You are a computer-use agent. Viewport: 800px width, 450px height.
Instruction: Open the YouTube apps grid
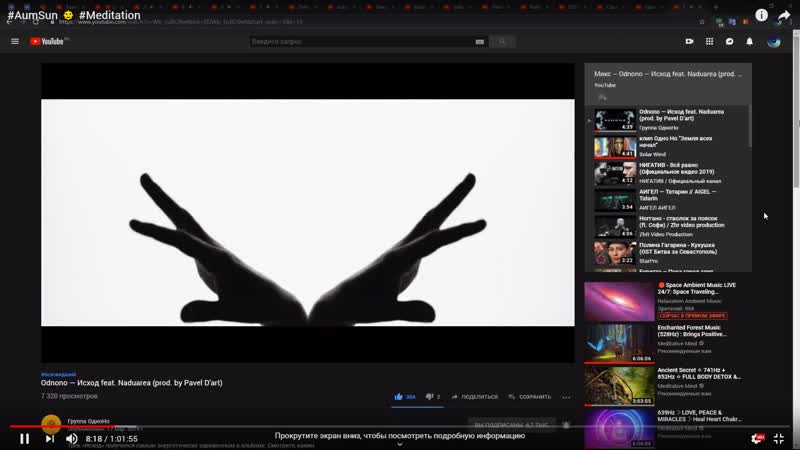[x=709, y=41]
